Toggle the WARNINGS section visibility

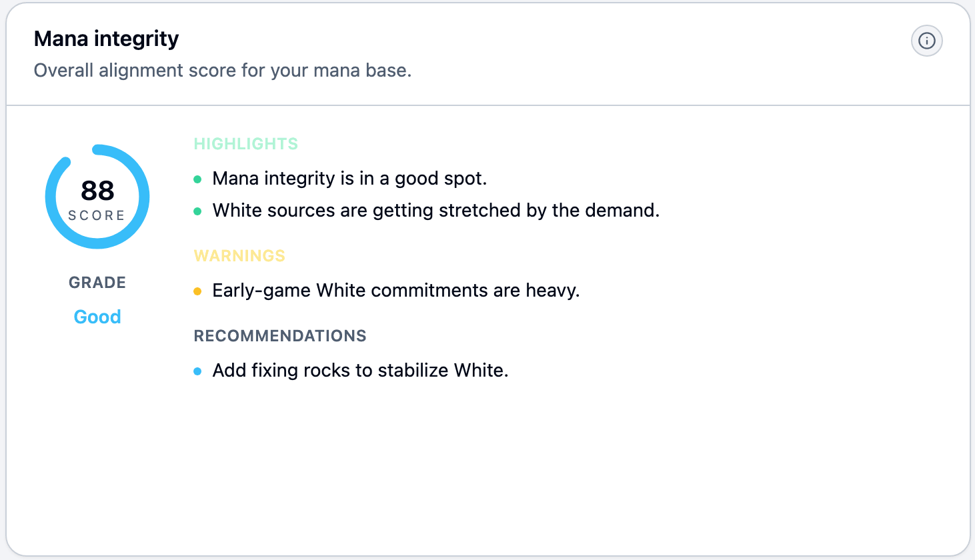click(239, 256)
